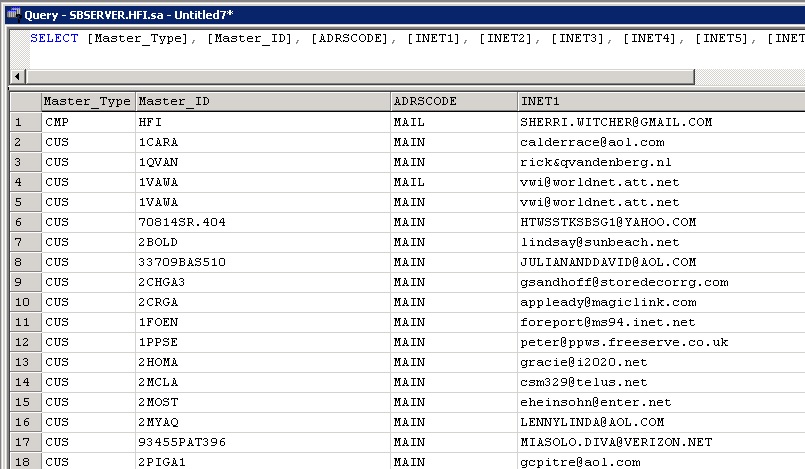Select row header number 6

(x=26, y=222)
